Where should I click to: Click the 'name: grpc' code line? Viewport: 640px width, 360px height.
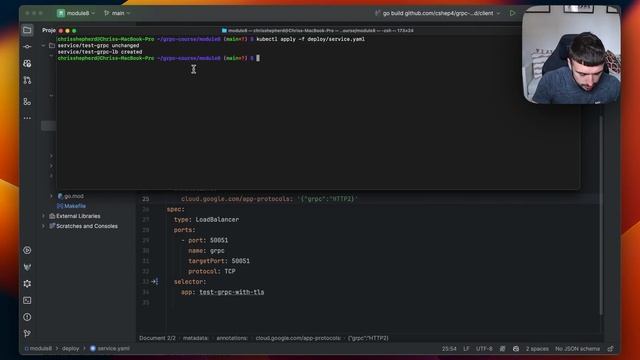(x=206, y=251)
